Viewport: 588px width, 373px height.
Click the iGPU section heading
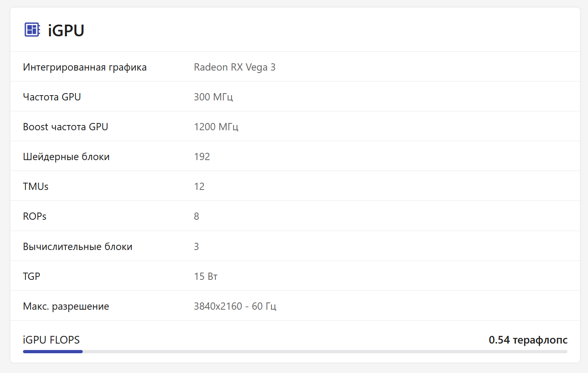(66, 31)
